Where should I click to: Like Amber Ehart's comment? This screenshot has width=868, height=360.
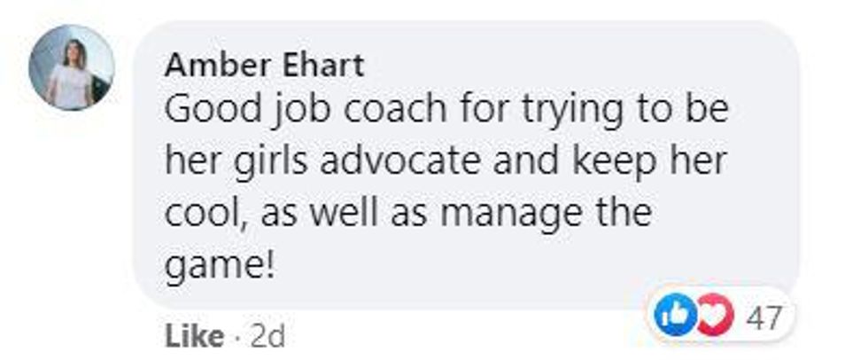[194, 337]
